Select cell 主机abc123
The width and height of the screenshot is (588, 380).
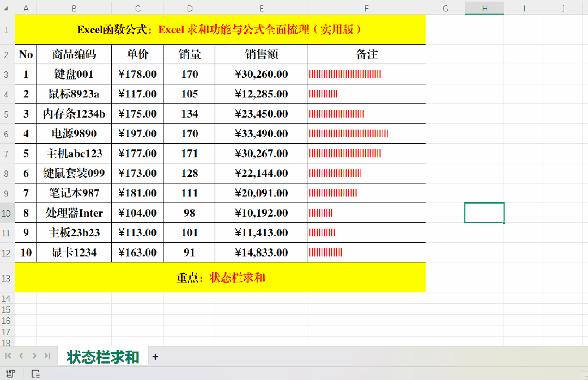pos(74,154)
